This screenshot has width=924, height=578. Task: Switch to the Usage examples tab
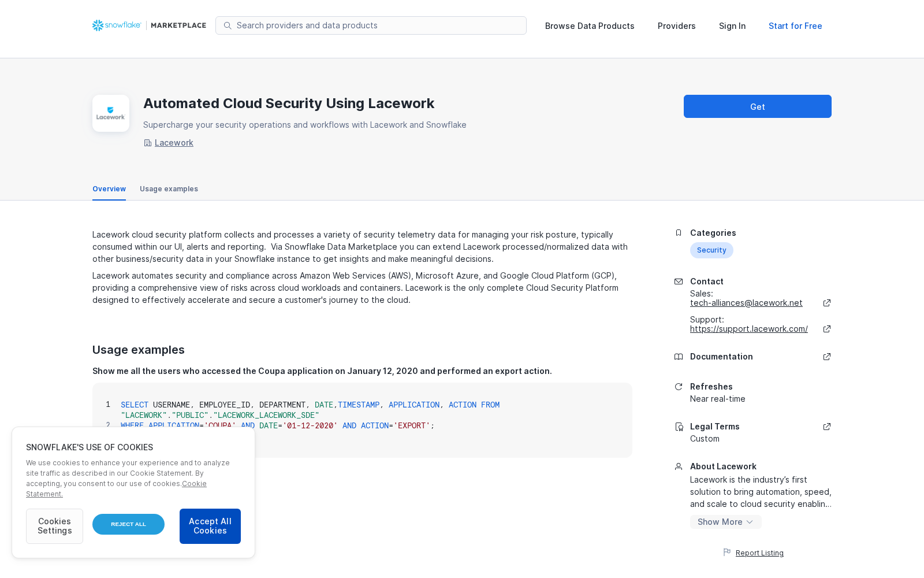[x=169, y=189]
